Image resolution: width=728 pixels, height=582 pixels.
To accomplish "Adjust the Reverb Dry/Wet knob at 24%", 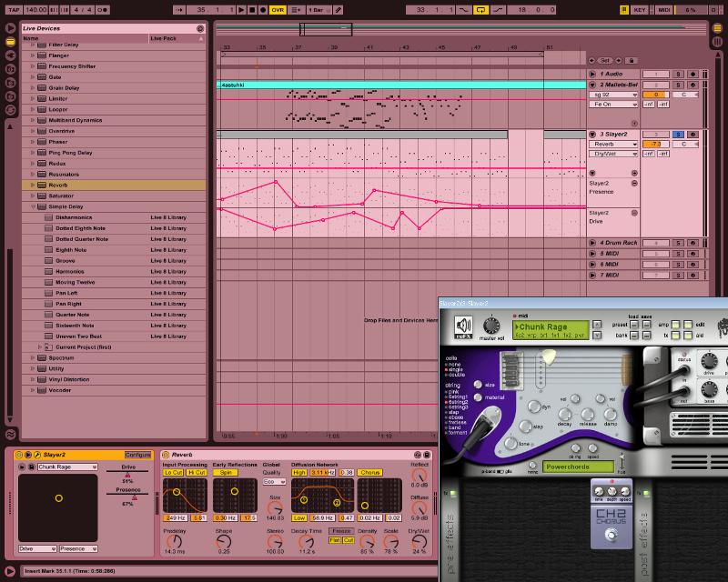I will pos(420,542).
